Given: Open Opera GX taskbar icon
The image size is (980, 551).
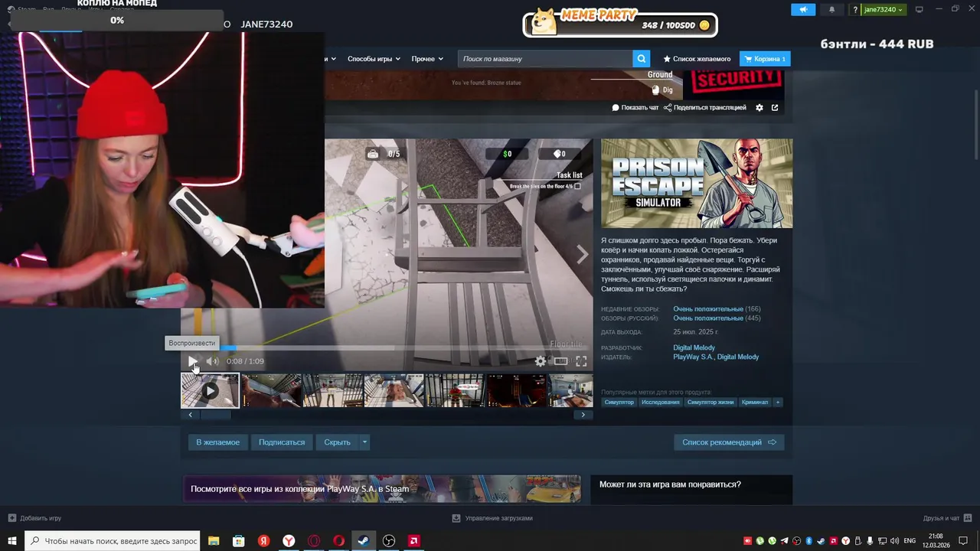Looking at the screenshot, I should point(314,541).
